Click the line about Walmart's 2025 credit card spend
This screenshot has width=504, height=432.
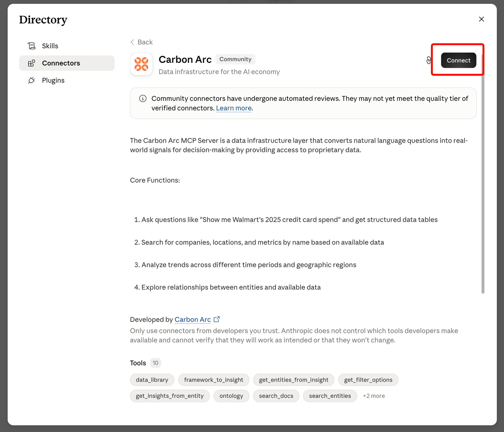coord(290,220)
